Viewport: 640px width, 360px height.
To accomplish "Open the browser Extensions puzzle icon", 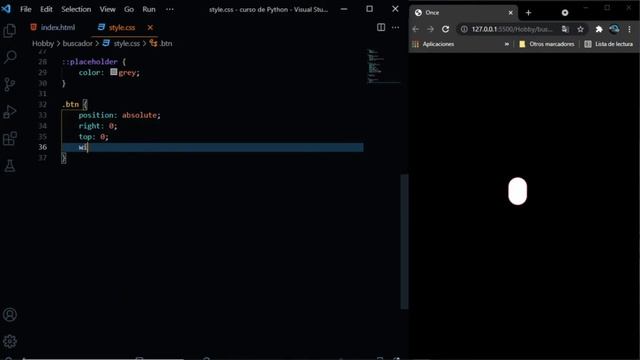I will coord(599,29).
